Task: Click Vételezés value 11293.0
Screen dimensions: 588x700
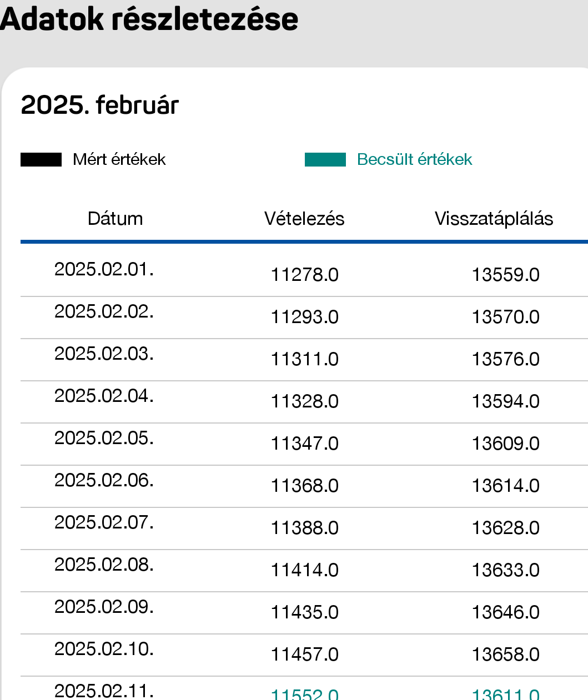Action: (x=305, y=317)
